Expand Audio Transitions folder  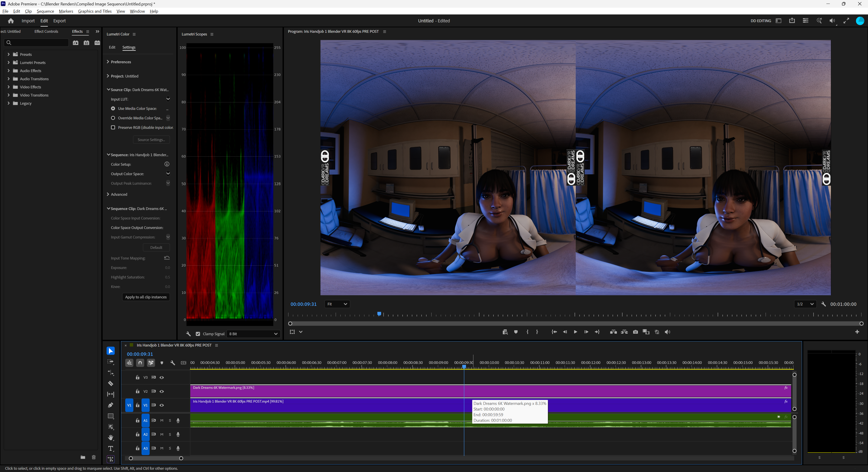8,79
